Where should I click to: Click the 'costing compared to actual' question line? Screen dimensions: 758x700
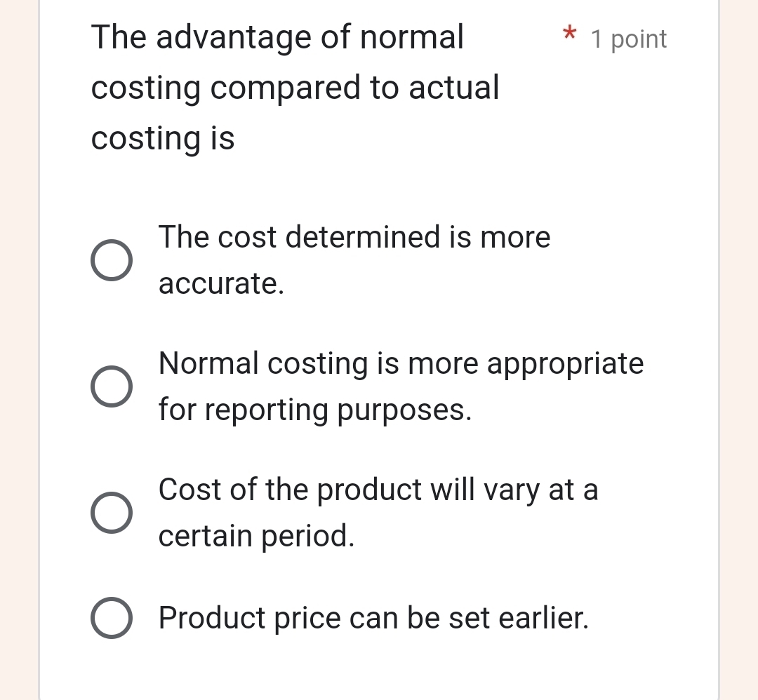295,88
